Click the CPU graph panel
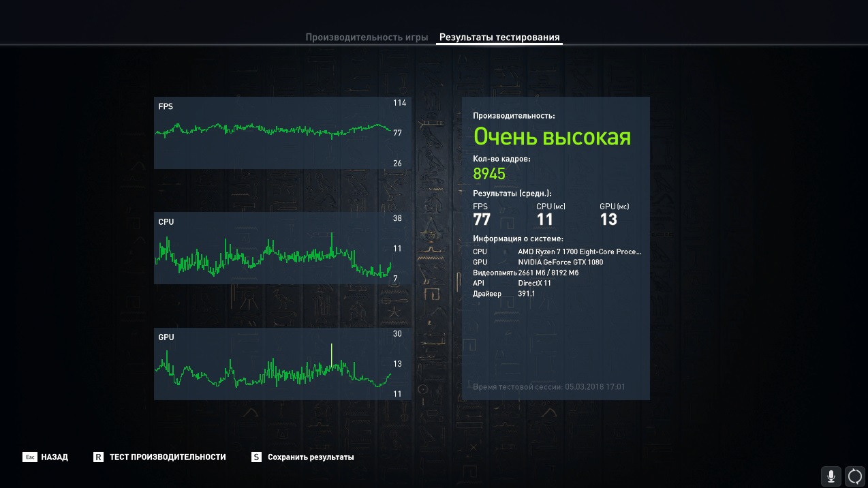Screen dimensions: 868x488 pyautogui.click(x=282, y=248)
